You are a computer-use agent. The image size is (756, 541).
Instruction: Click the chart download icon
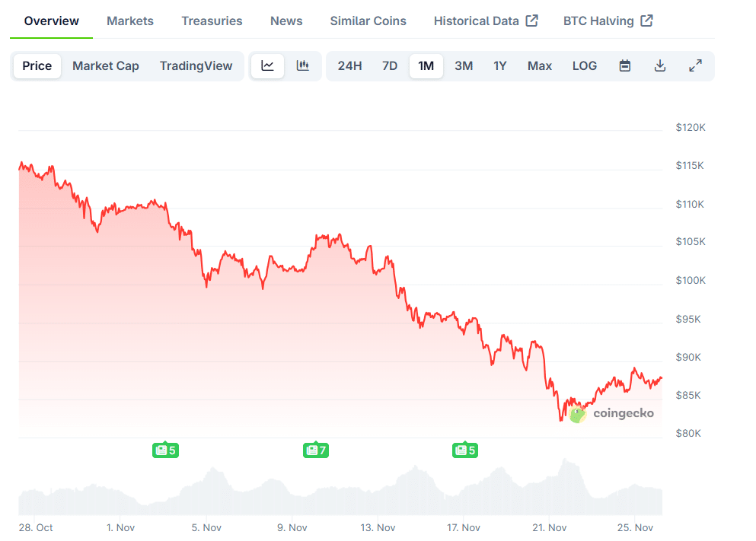(659, 66)
